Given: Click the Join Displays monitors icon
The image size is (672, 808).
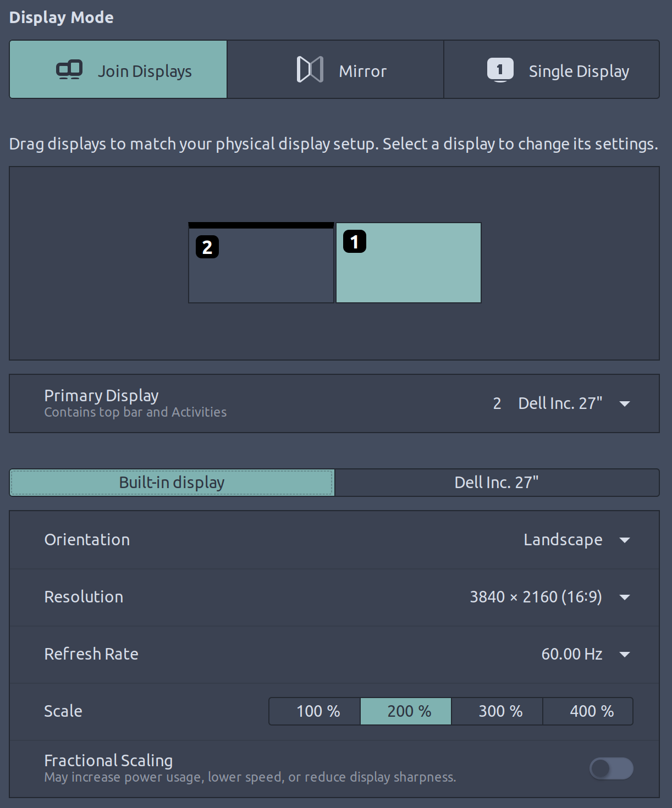Looking at the screenshot, I should coord(69,70).
